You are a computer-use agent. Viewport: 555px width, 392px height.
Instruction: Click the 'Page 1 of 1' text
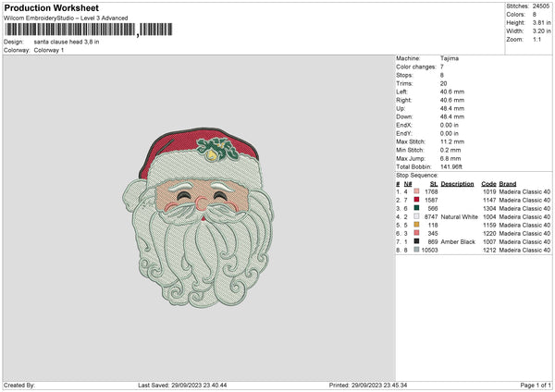click(x=536, y=386)
